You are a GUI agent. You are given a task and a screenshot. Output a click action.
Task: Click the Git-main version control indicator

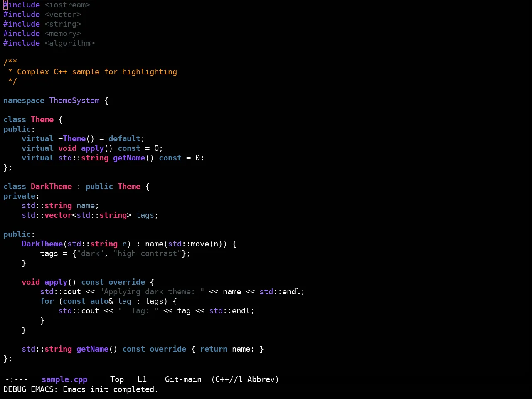[183, 379]
